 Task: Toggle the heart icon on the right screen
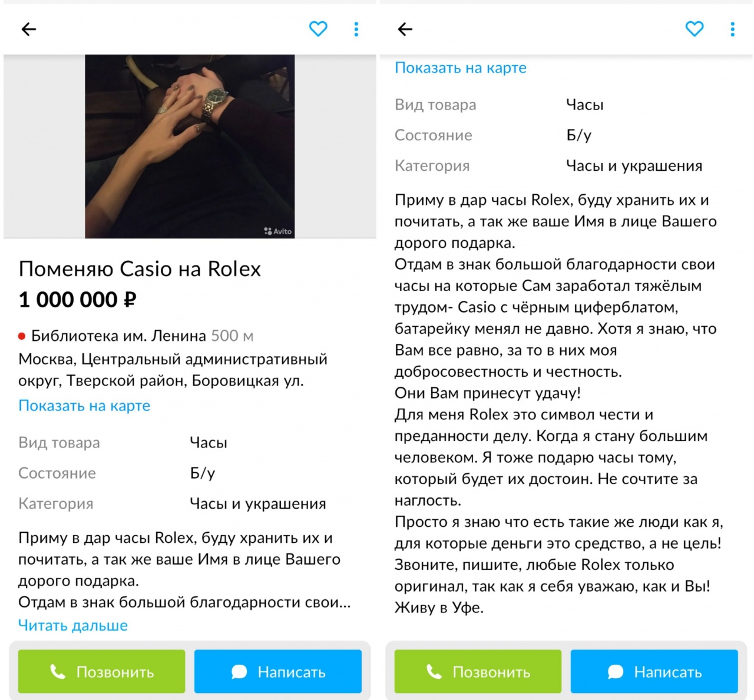(x=695, y=29)
